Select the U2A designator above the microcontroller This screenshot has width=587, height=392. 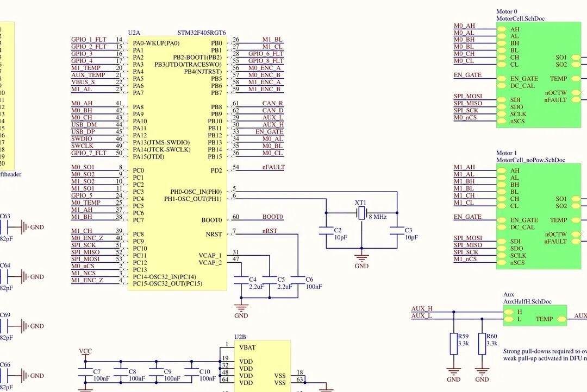coord(134,33)
